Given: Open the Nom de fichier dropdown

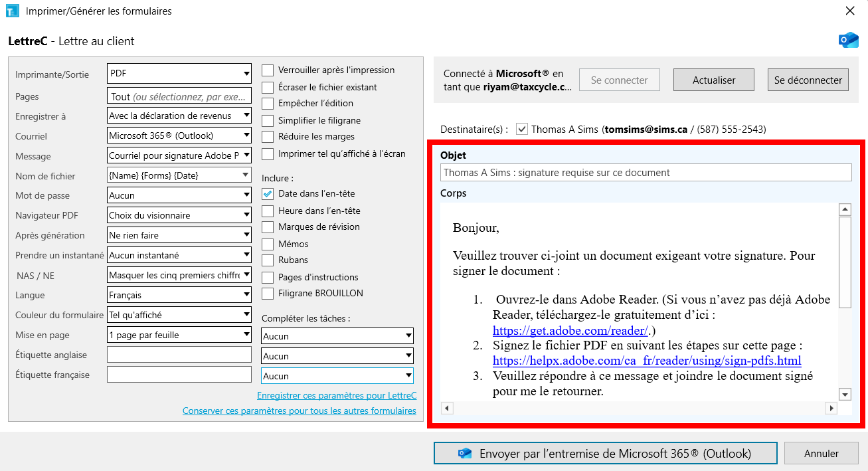Looking at the screenshot, I should point(179,175).
